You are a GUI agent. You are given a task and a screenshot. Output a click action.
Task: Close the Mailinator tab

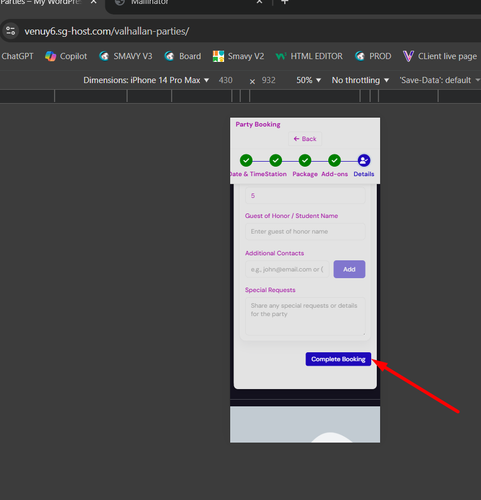point(259,2)
